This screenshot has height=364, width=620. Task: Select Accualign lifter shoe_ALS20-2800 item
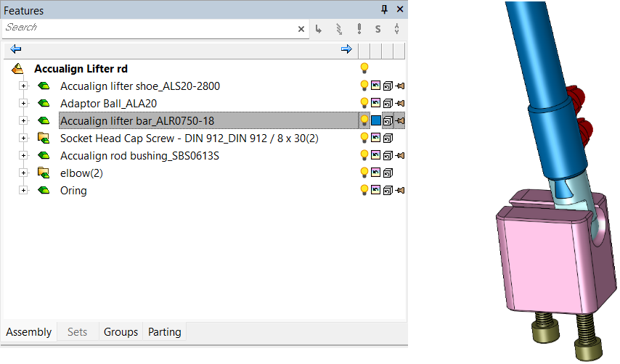[140, 86]
